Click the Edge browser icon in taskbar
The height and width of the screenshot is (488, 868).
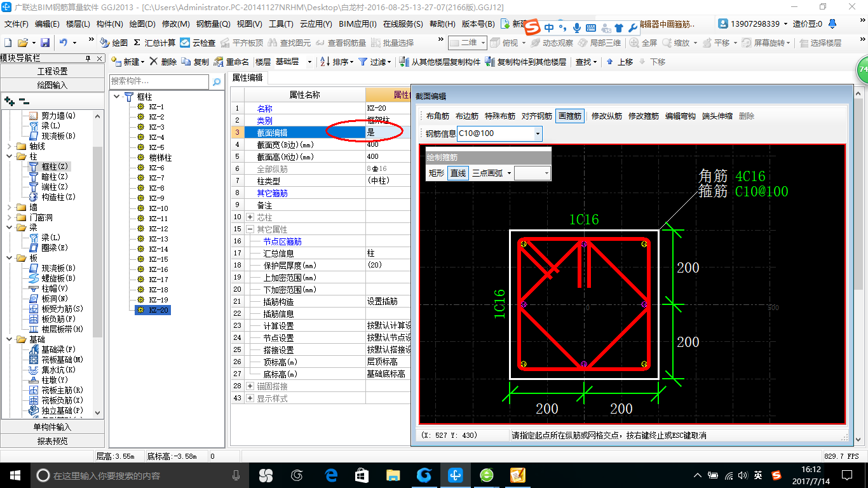tap(330, 475)
